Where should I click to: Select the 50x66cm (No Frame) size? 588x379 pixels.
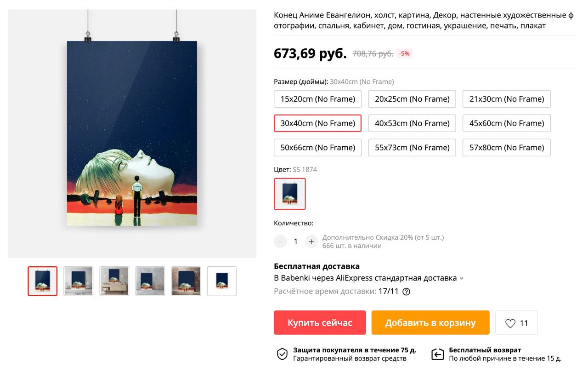pos(317,148)
